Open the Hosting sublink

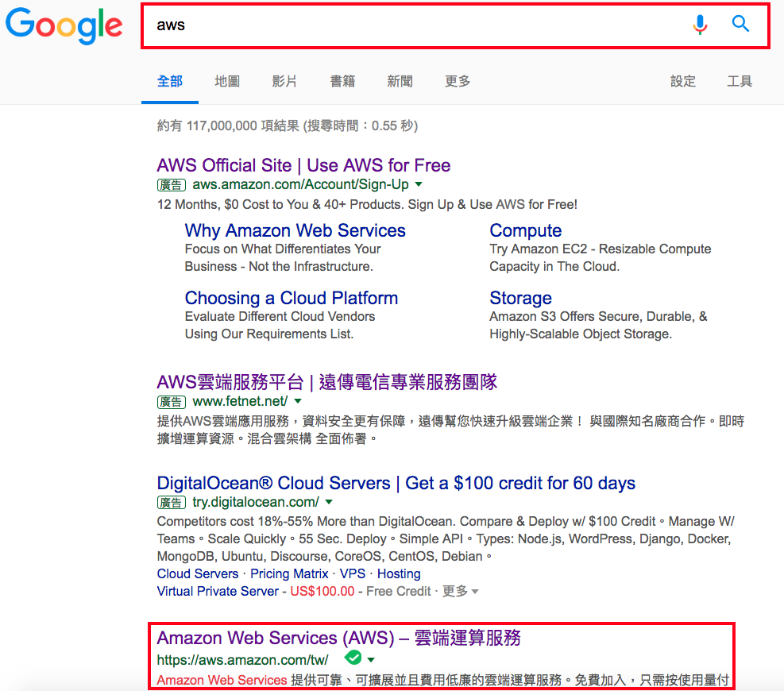tap(399, 573)
